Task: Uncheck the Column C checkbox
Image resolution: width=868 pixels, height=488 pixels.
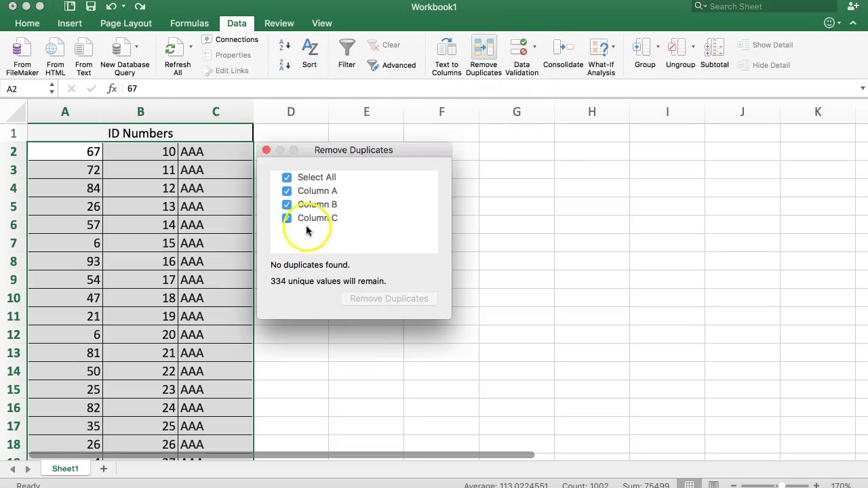Action: coord(287,218)
